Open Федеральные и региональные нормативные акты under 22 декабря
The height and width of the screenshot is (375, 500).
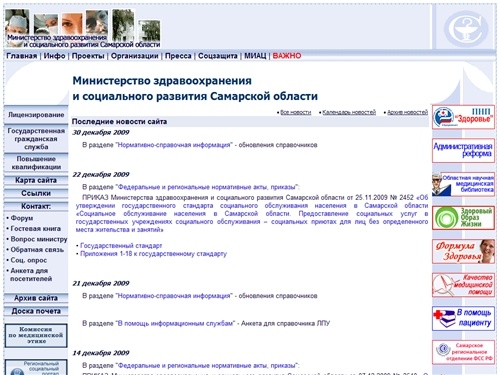(x=207, y=187)
